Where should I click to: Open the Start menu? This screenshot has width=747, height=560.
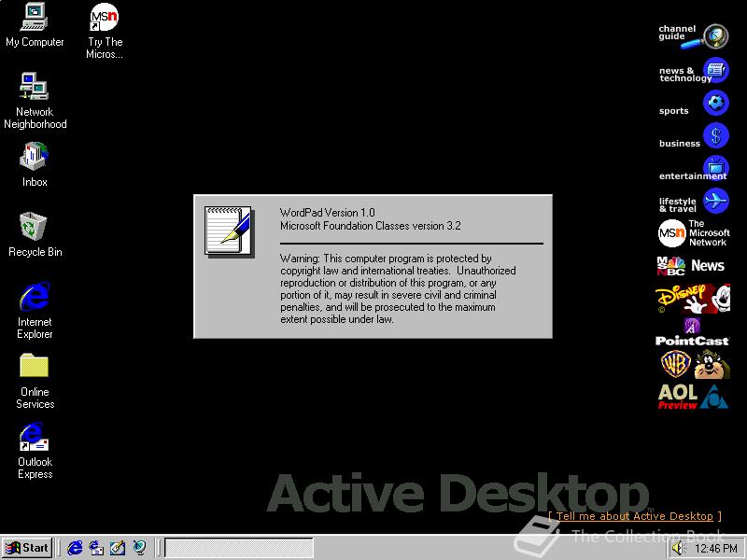point(27,548)
